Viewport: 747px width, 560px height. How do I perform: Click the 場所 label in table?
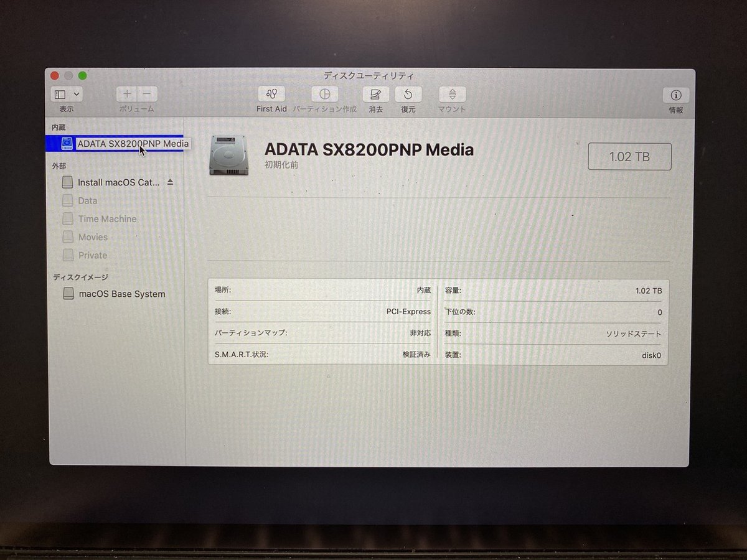coord(222,290)
